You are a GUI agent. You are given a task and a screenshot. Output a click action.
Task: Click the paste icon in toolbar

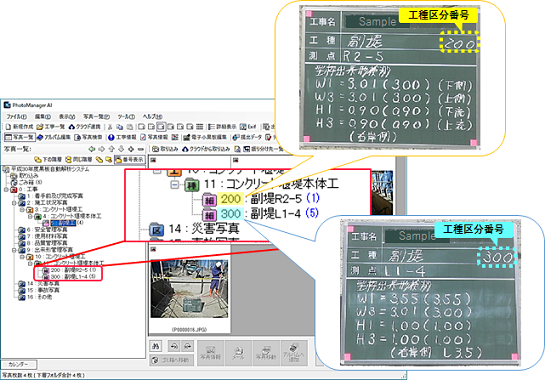[x=129, y=127]
